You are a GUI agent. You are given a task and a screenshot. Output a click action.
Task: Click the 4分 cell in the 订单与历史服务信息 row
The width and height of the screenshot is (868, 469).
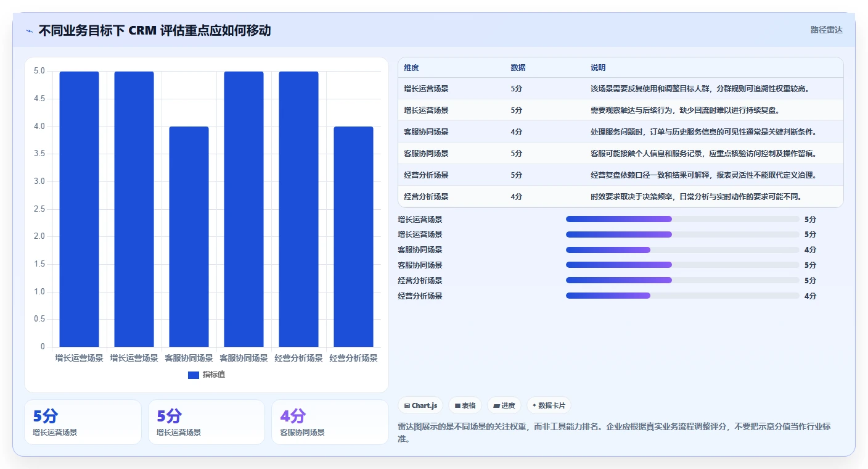517,132
